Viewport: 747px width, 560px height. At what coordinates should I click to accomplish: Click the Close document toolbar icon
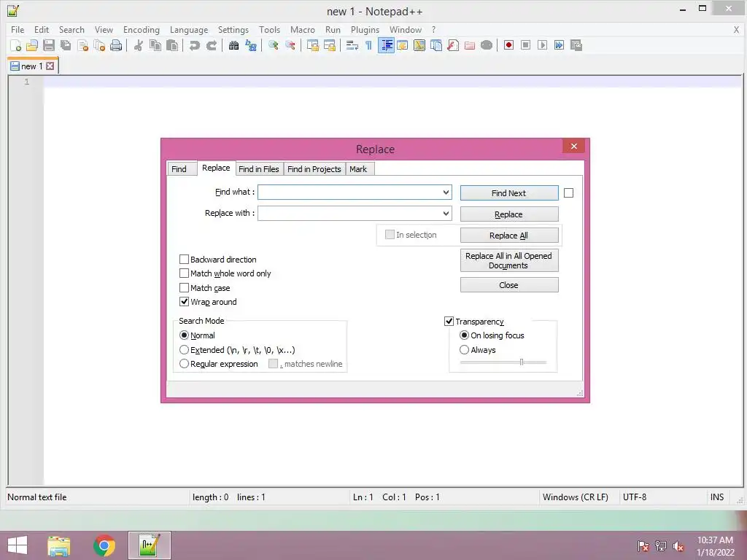[82, 45]
